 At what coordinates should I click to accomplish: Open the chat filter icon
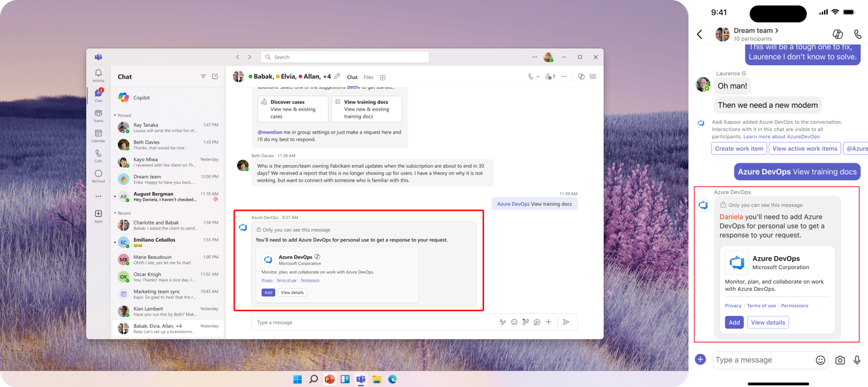click(203, 76)
